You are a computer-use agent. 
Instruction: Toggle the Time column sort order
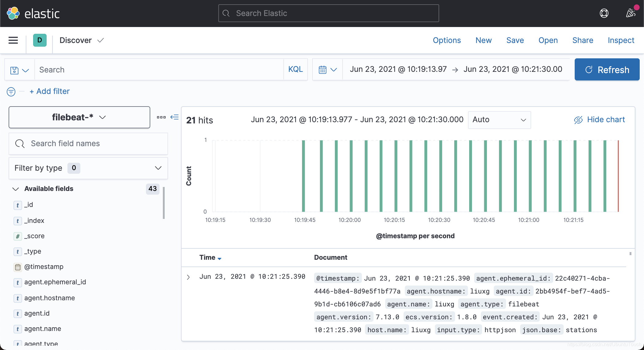tap(210, 258)
